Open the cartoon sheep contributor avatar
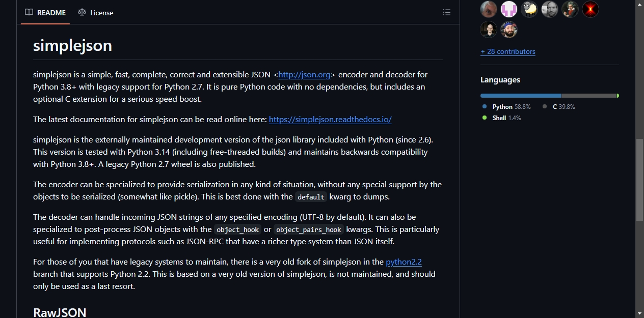 pos(529,9)
